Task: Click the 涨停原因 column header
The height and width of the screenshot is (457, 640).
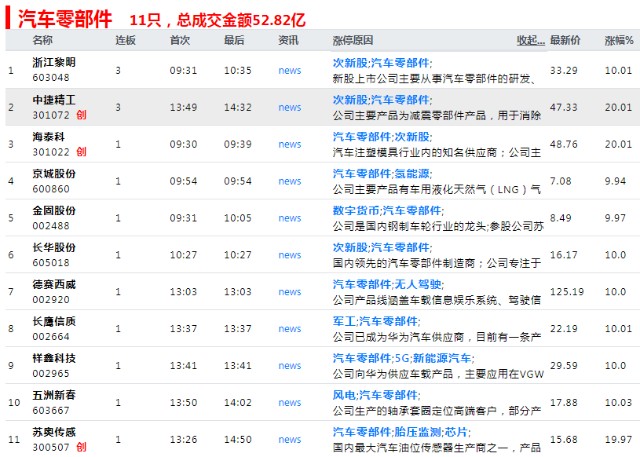Action: pos(353,40)
